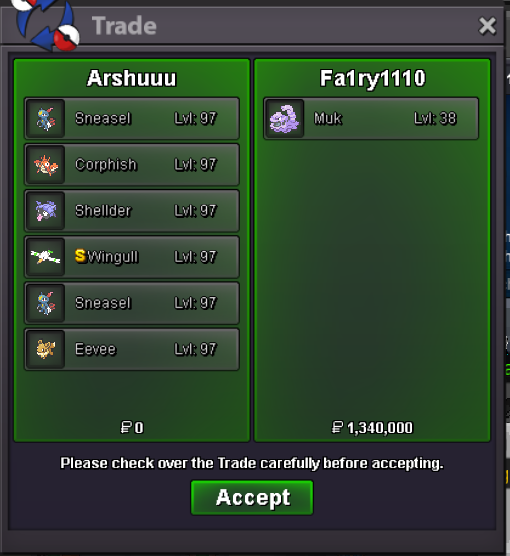The width and height of the screenshot is (510, 556).
Task: Click the Fa1ry1110 player name header
Action: pos(372,79)
